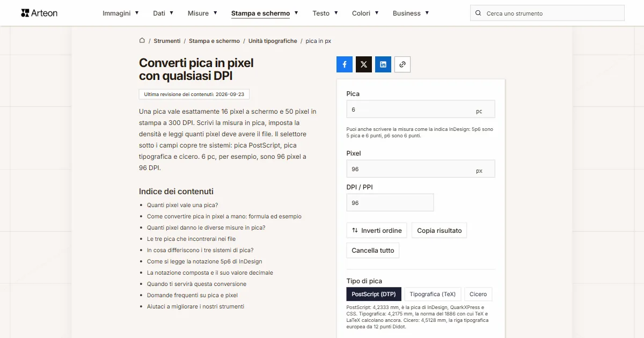Select Cicero pica type

[x=478, y=294]
